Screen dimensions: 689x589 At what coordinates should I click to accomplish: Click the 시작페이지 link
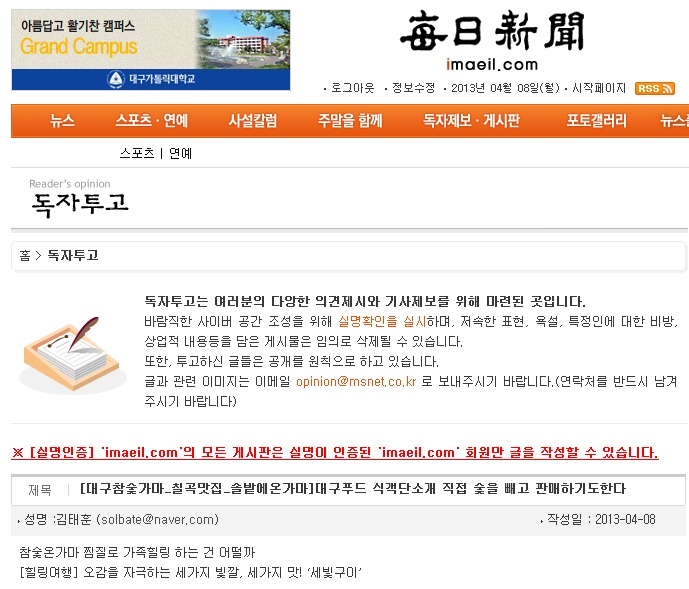pos(599,88)
